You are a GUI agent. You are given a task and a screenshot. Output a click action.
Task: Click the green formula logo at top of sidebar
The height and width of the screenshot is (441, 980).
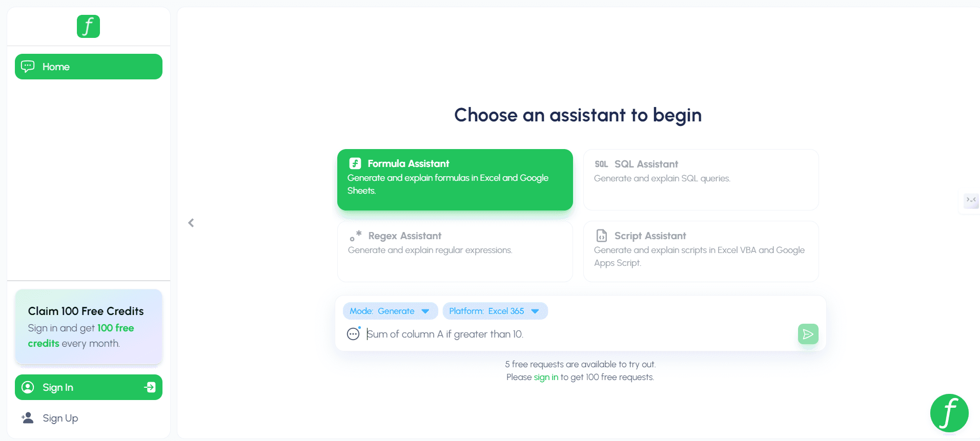(88, 26)
